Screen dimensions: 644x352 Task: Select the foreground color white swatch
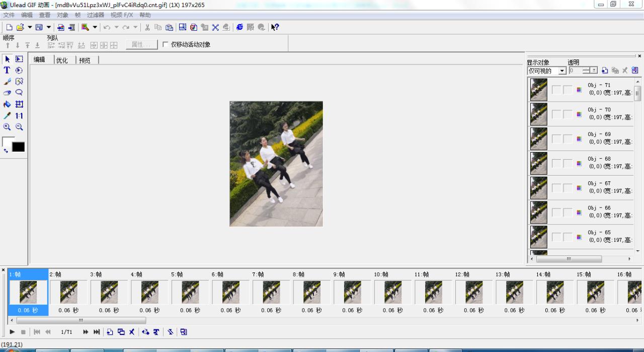pos(6,140)
